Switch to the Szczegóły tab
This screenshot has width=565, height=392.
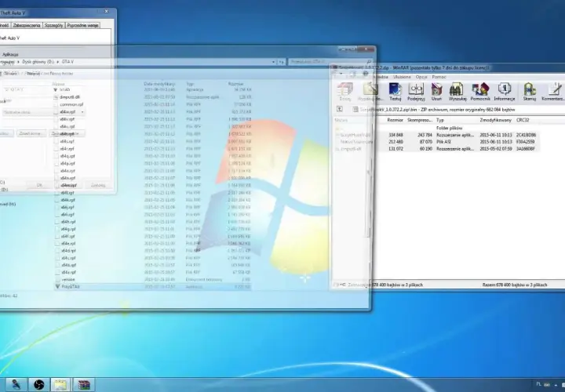click(53, 25)
